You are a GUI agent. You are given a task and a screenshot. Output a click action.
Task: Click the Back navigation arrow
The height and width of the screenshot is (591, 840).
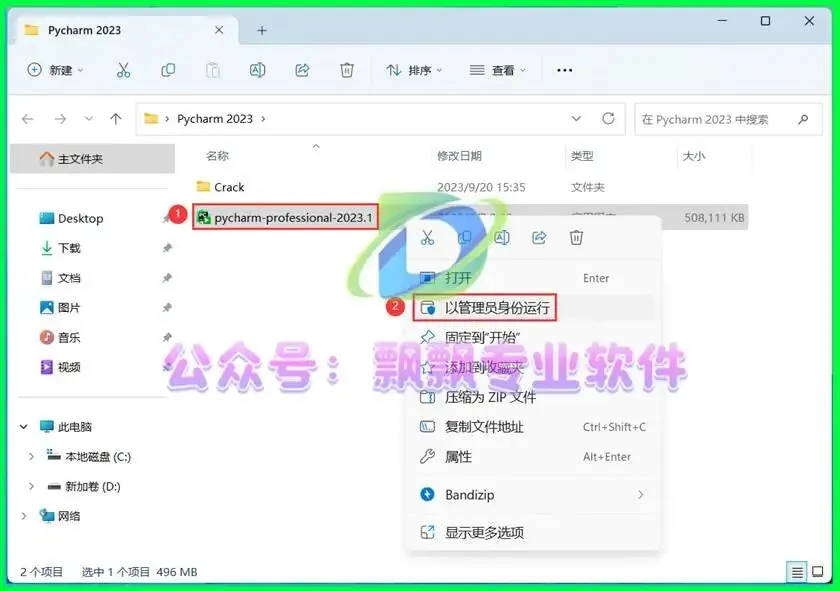tap(28, 119)
